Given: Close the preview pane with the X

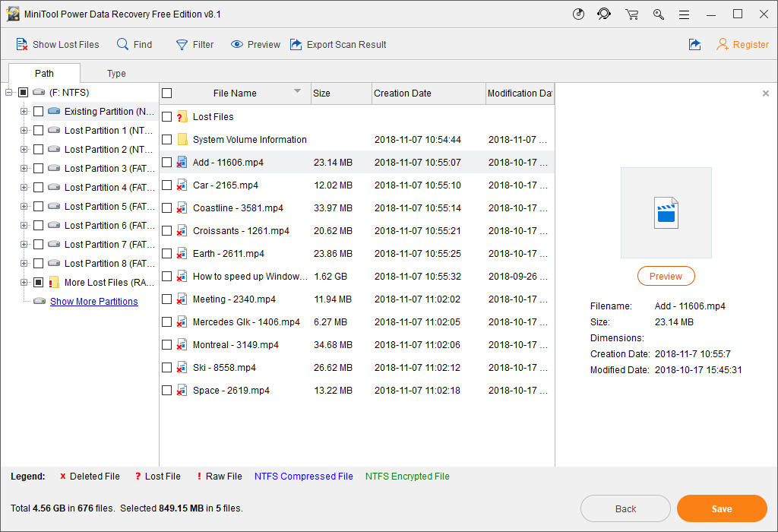Looking at the screenshot, I should pos(766,93).
